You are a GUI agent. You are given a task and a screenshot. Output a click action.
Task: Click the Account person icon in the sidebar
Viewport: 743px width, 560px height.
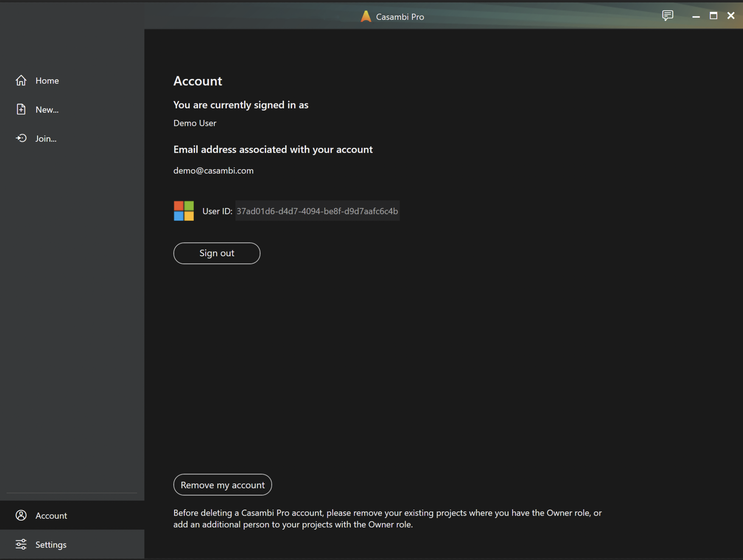(21, 516)
